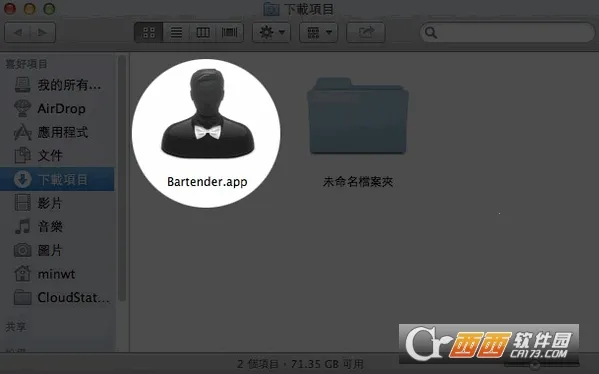The width and height of the screenshot is (599, 374).
Task: Click the Bartender.app file name label
Action: tap(207, 181)
